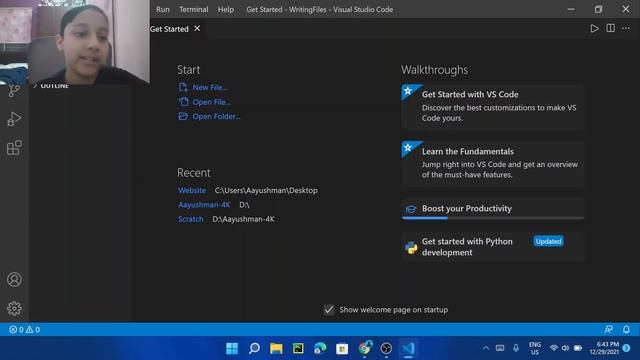Click the notification count badge by clock

pos(627,348)
